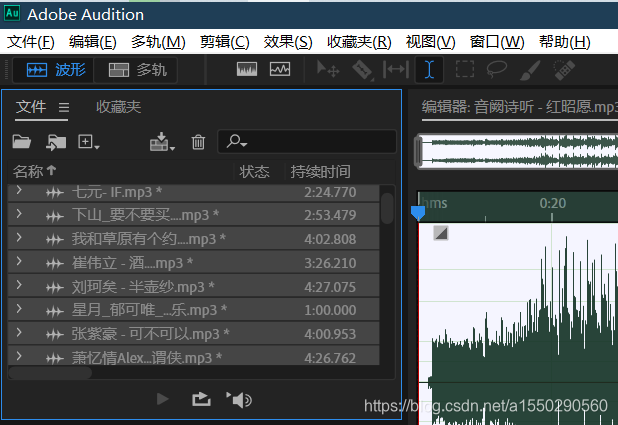The width and height of the screenshot is (618, 425).
Task: Click the file list horizontal scrollbar thumb
Action: tap(50, 373)
